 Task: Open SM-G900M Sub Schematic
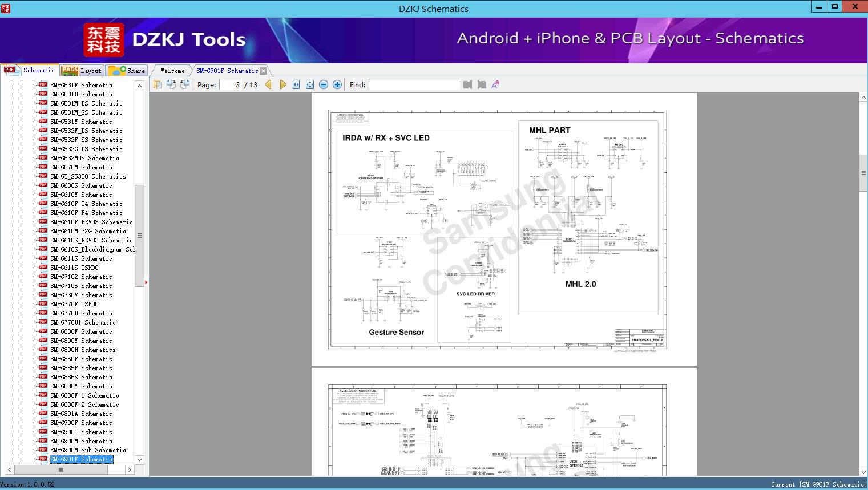(88, 450)
